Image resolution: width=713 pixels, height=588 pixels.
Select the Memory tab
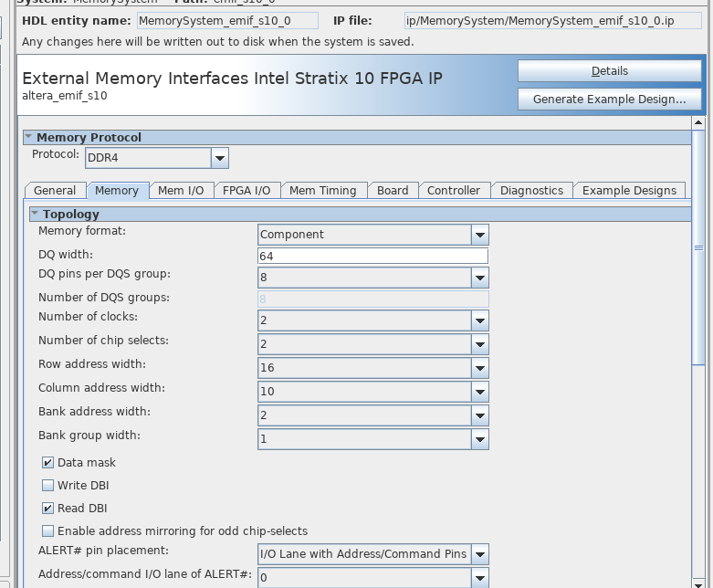coord(117,191)
